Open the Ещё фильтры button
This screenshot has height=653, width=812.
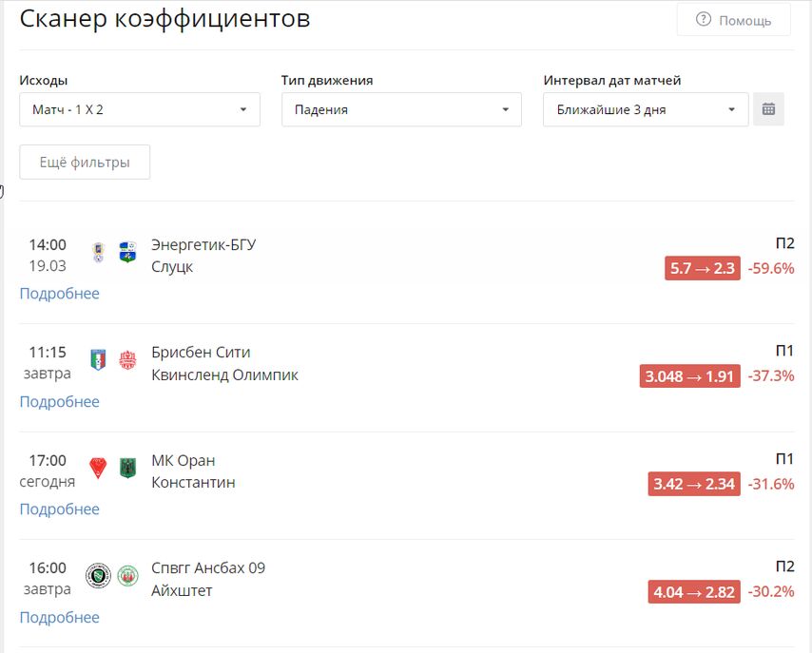click(x=85, y=163)
